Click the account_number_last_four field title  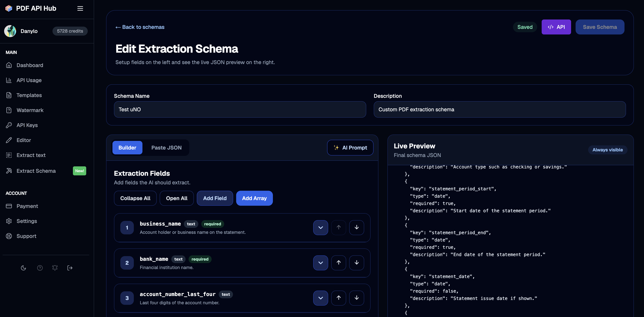point(177,294)
